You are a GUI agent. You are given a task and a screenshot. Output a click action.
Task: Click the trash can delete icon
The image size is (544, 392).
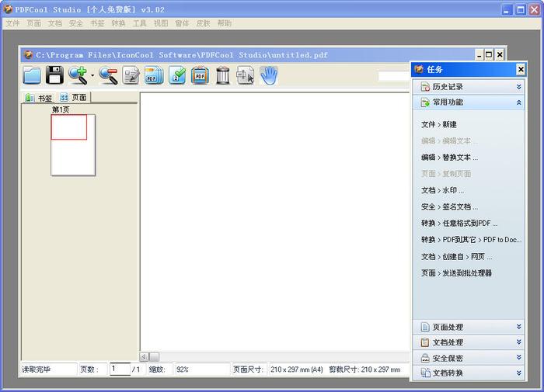coord(223,75)
